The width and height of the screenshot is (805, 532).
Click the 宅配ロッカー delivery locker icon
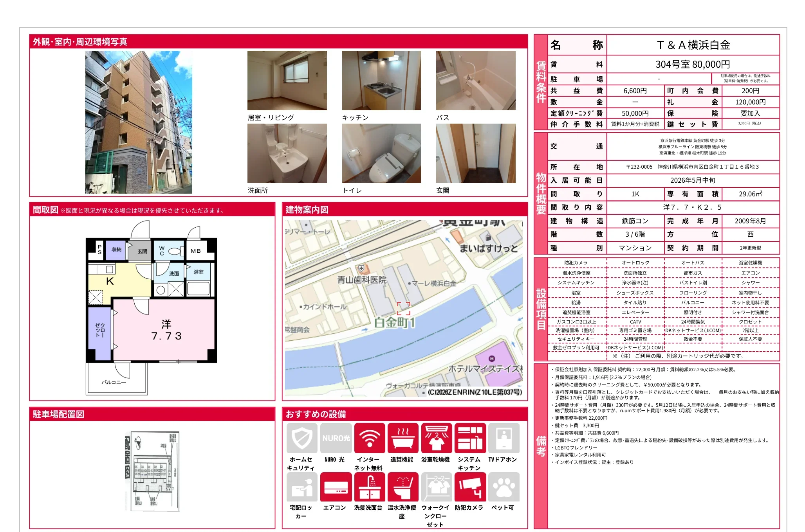(x=301, y=487)
